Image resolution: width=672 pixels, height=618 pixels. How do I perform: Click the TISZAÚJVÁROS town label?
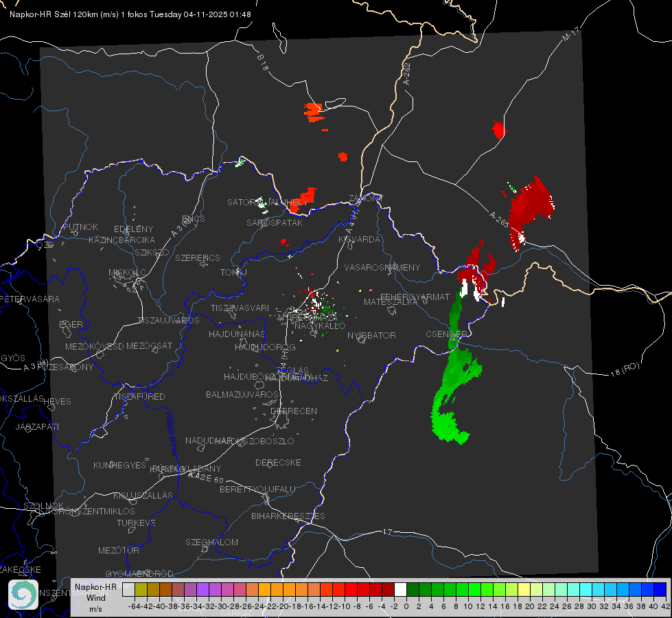pos(168,321)
